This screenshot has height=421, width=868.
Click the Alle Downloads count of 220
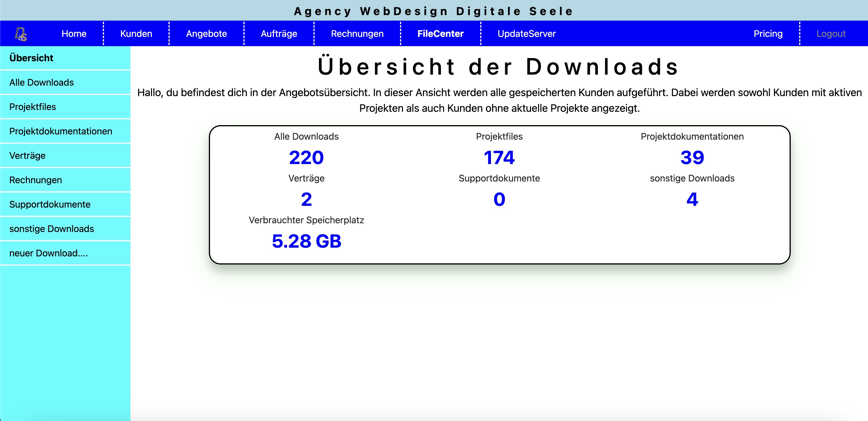click(x=306, y=157)
